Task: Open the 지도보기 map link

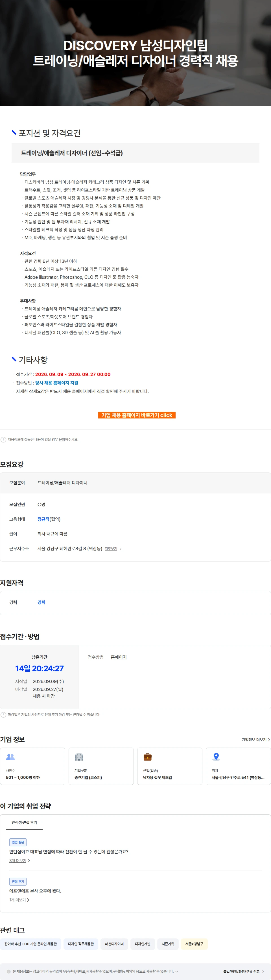Action: [111, 549]
